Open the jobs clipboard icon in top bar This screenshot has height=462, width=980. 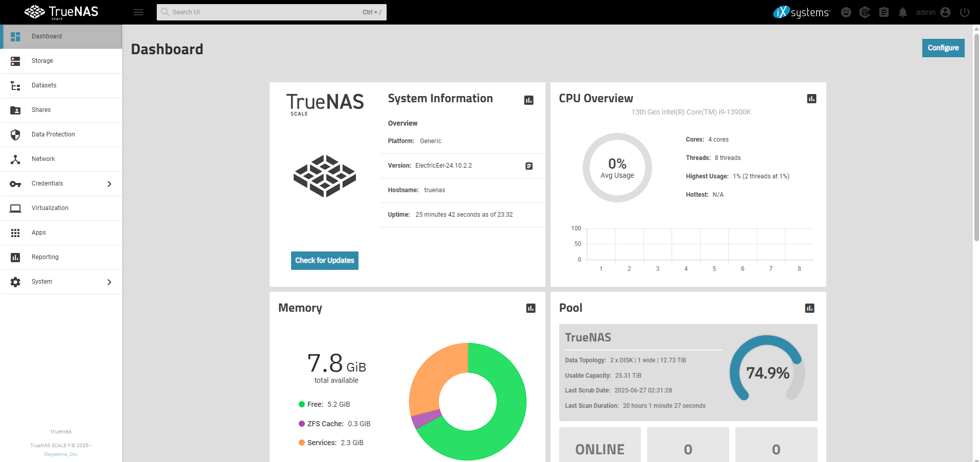pyautogui.click(x=884, y=12)
